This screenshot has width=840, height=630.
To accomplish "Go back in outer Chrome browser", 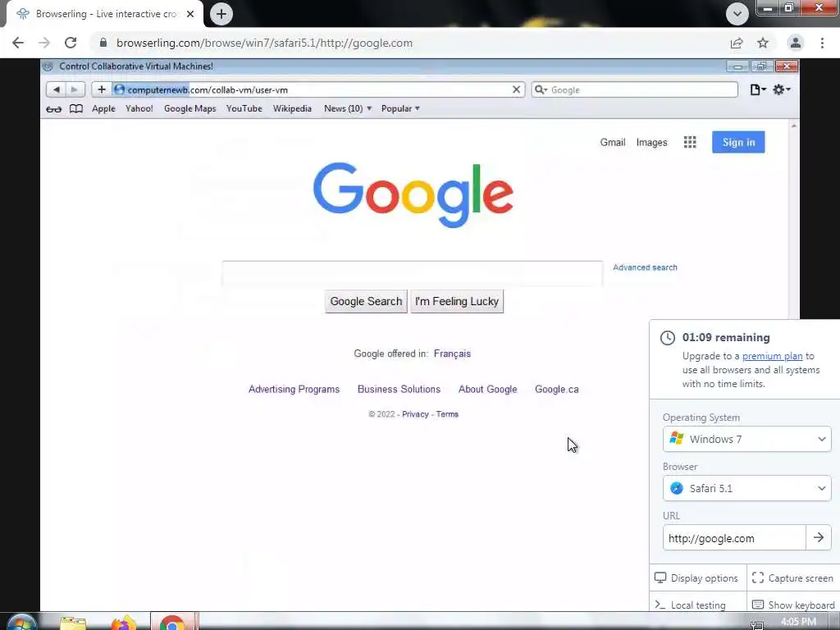I will coord(18,43).
